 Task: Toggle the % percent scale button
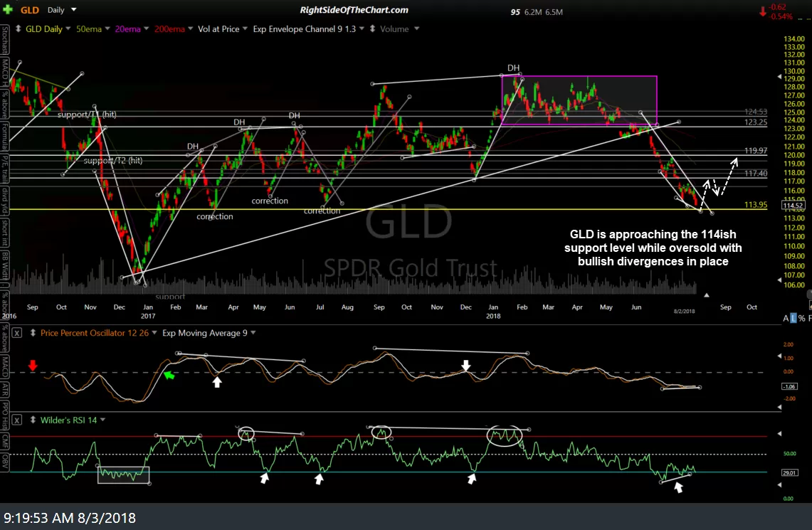[x=801, y=318]
